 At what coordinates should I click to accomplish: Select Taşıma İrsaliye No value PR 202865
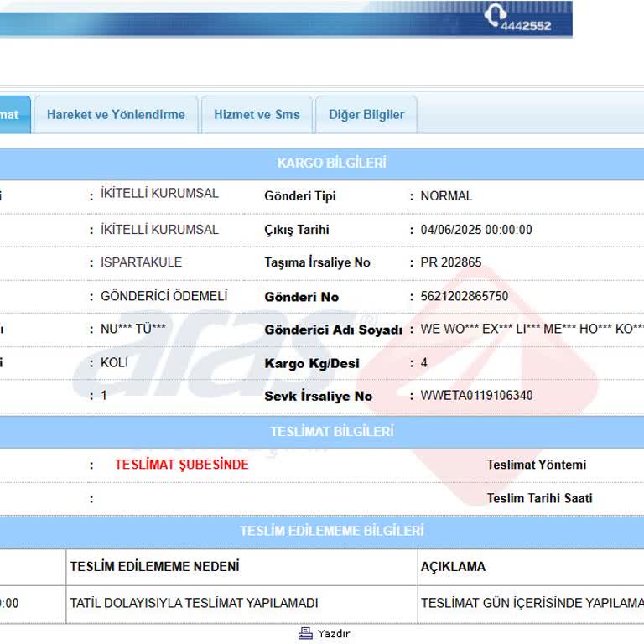tap(450, 262)
